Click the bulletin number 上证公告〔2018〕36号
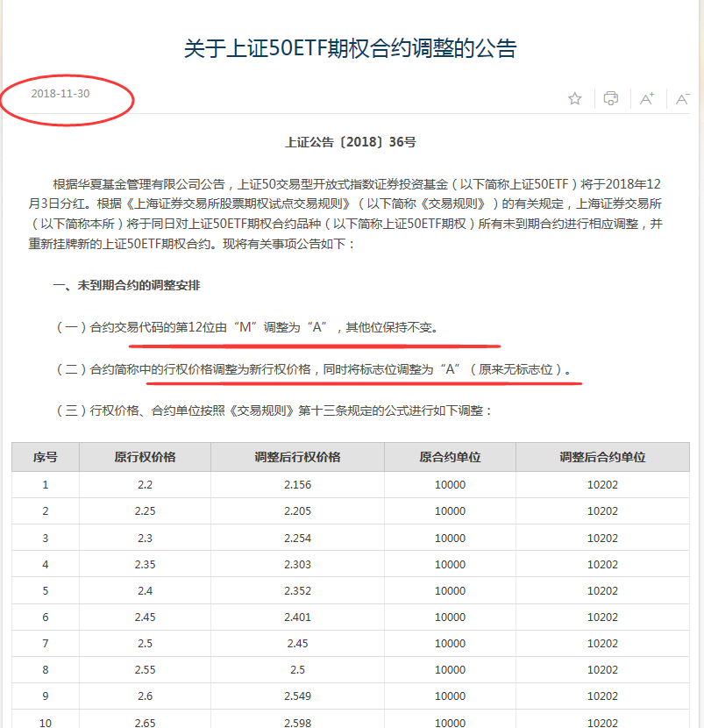This screenshot has width=704, height=728. (352, 141)
